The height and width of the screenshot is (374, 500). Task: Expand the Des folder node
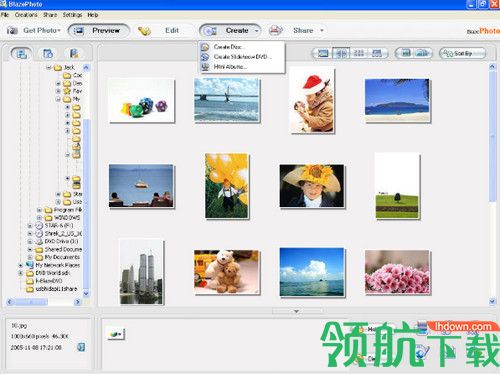pyautogui.click(x=58, y=83)
